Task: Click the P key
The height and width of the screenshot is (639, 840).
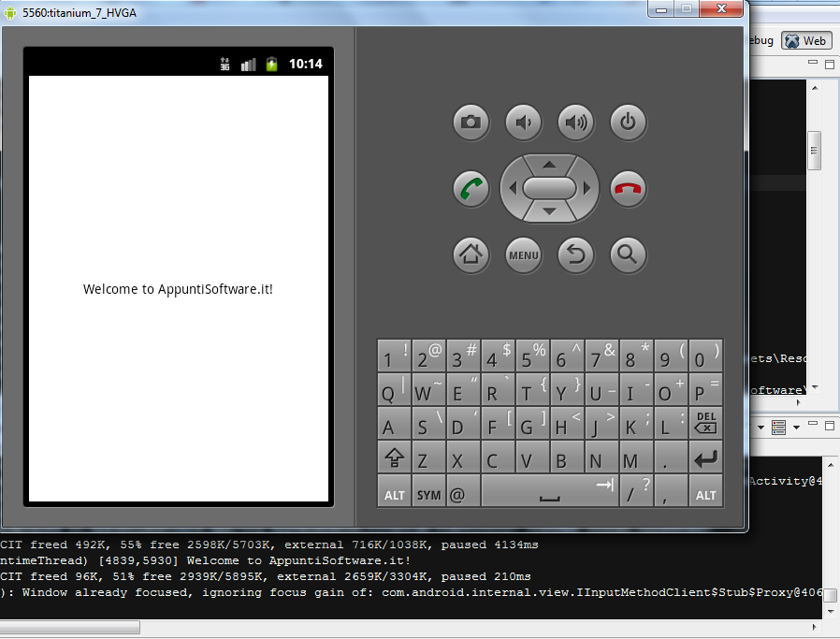Action: (x=705, y=389)
